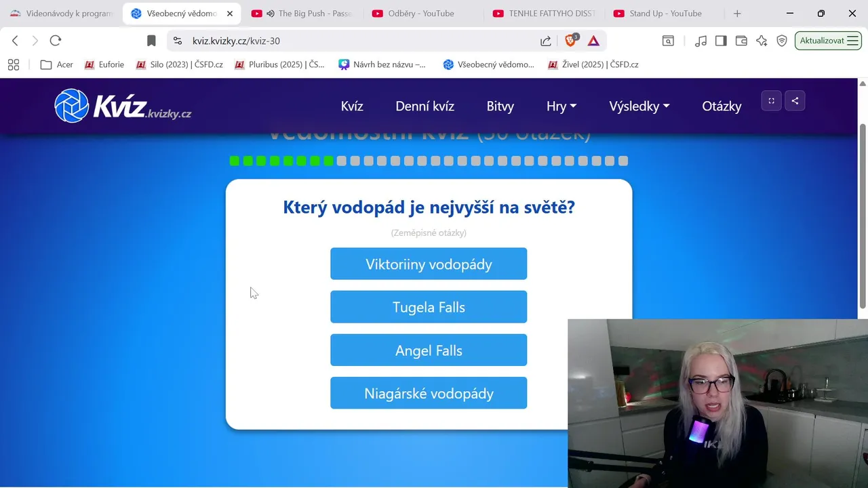Click the browser forward arrow

tap(35, 41)
